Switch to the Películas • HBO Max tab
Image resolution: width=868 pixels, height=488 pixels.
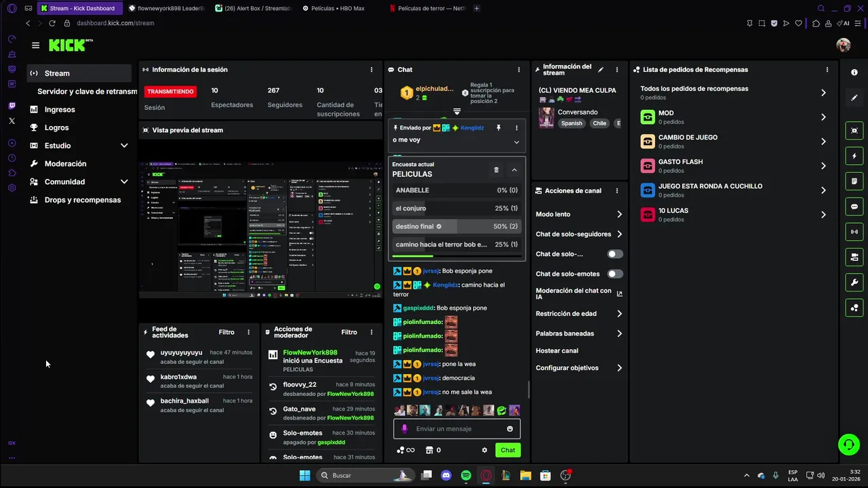click(338, 8)
